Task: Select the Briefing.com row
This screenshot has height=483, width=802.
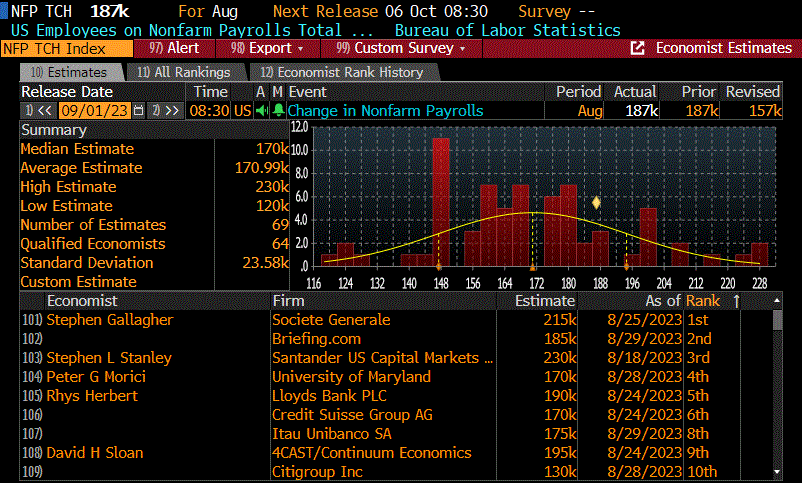Action: 396,339
